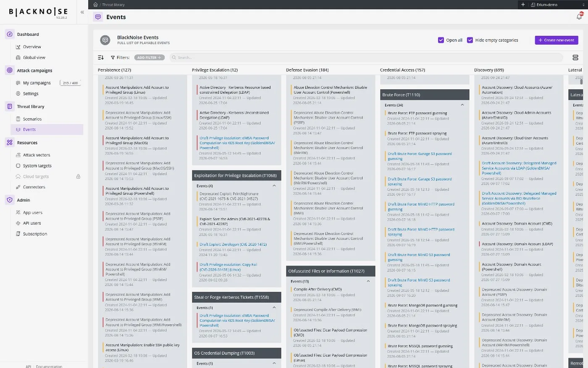Click the Persistence (127) column header
This screenshot has height=368, width=588.
pos(115,70)
